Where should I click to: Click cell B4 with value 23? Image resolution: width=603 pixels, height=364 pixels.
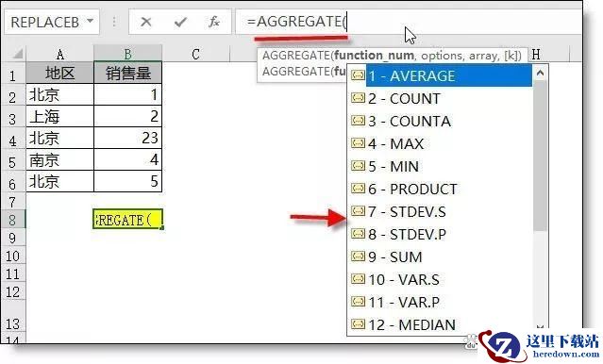pyautogui.click(x=128, y=138)
